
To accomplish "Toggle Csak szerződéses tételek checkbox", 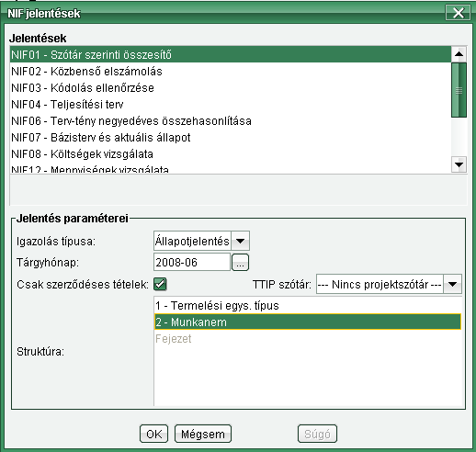I will 160,284.
